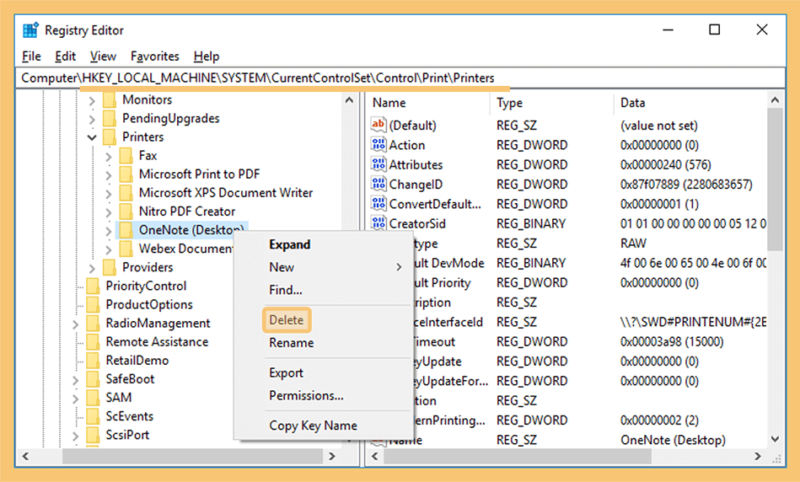Expand the Monitors key

[92, 100]
